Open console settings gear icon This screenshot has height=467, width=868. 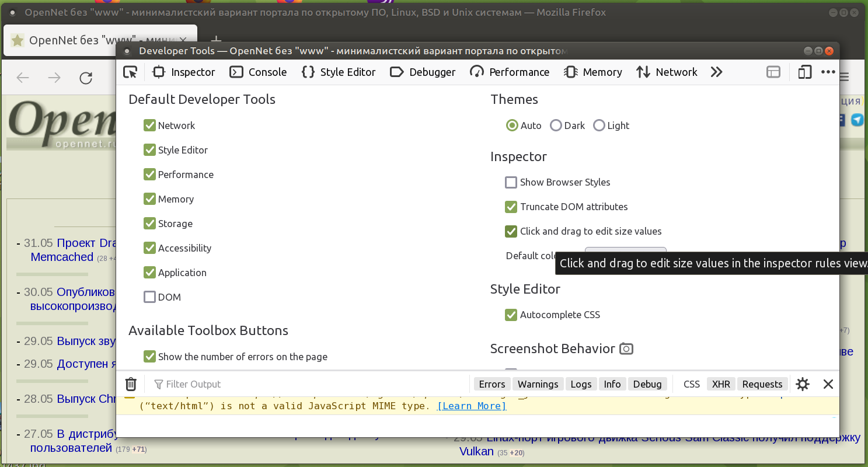(803, 384)
